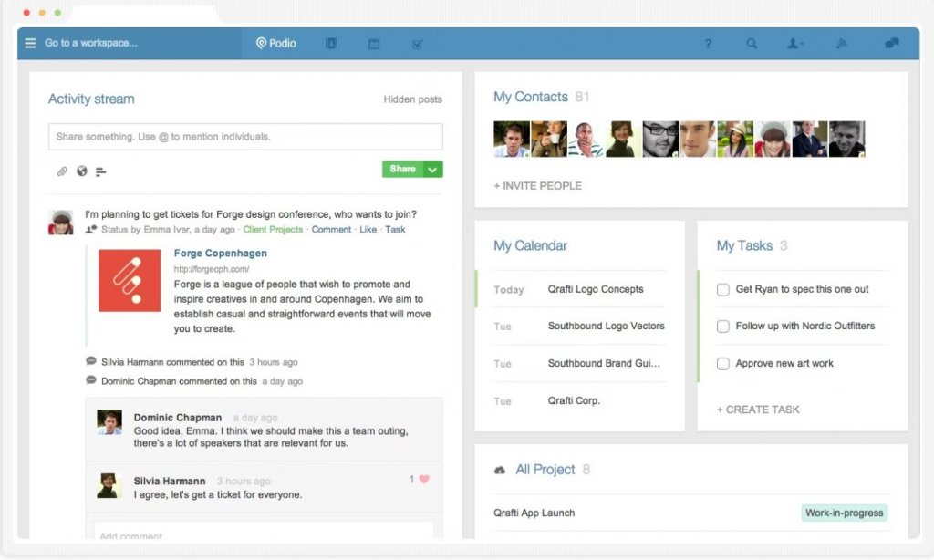Click the 'Like' link on Emma's post
The height and width of the screenshot is (560, 934).
pos(368,229)
